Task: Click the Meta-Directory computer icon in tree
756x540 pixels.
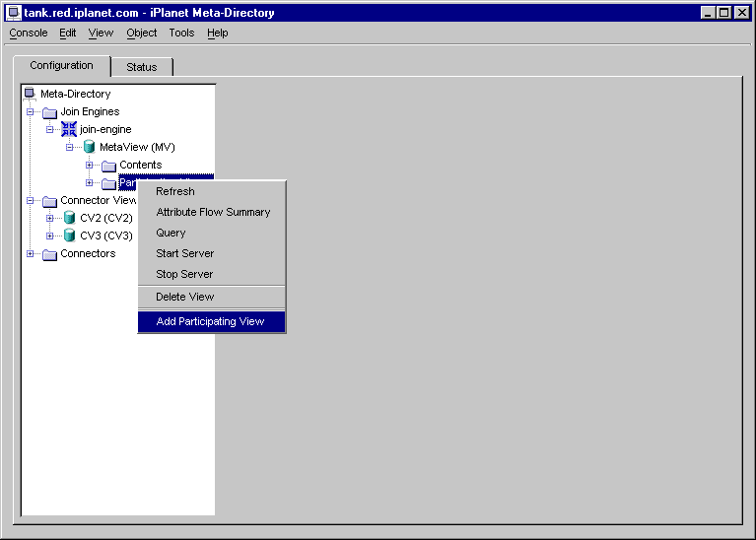Action: pos(30,93)
